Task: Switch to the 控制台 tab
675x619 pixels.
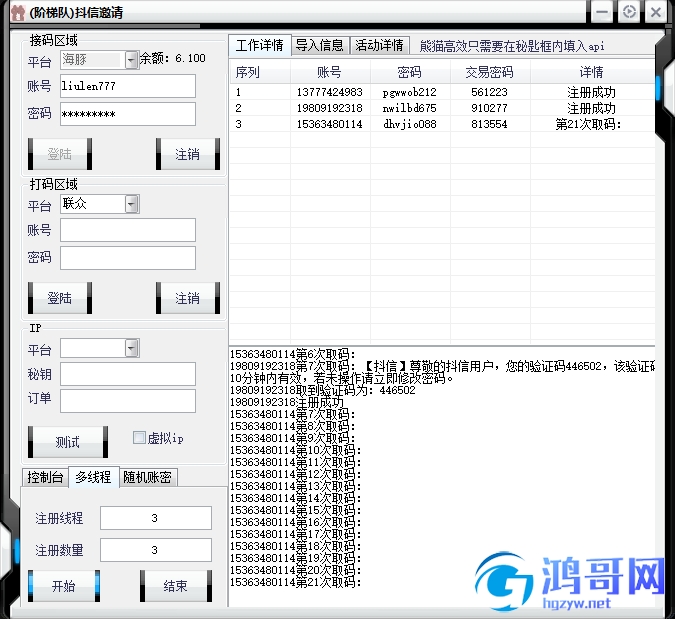Action: coord(45,477)
